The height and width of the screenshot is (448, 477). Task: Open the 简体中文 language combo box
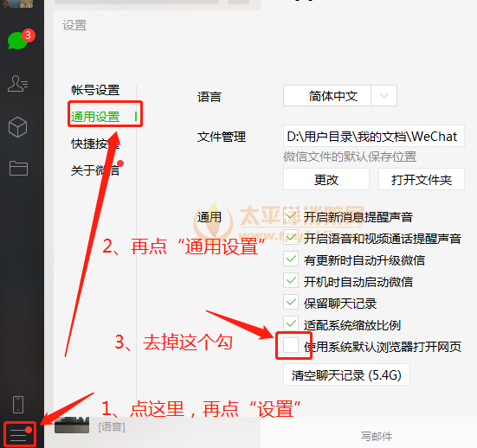click(340, 96)
